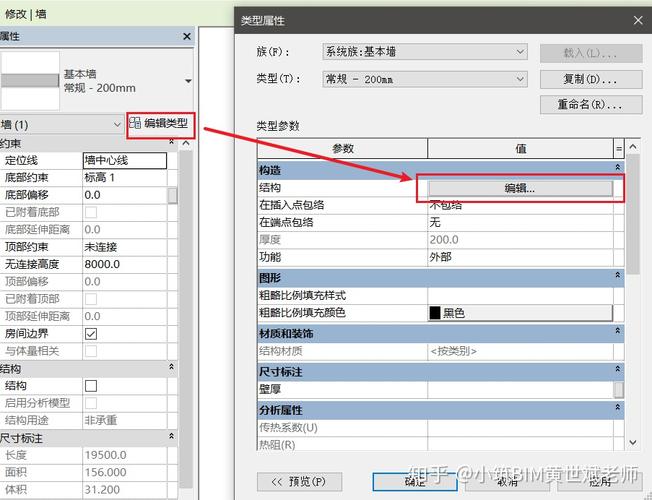Click the 重命名(R)... button
Viewport: 652px width, 500px height.
591,104
